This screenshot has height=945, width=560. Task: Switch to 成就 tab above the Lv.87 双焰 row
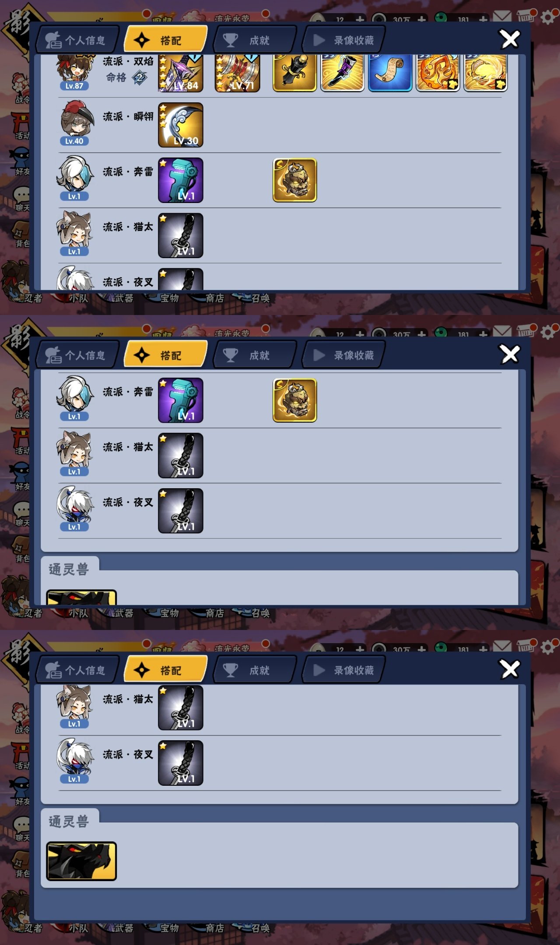click(x=254, y=40)
